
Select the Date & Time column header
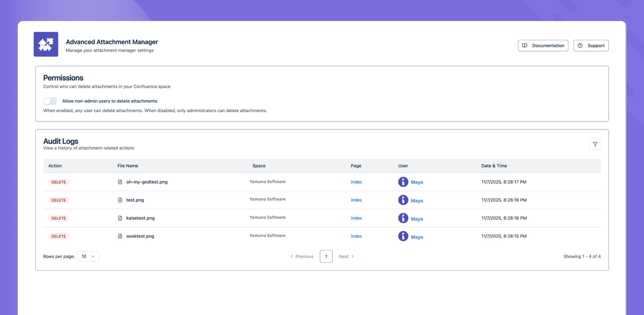click(494, 166)
